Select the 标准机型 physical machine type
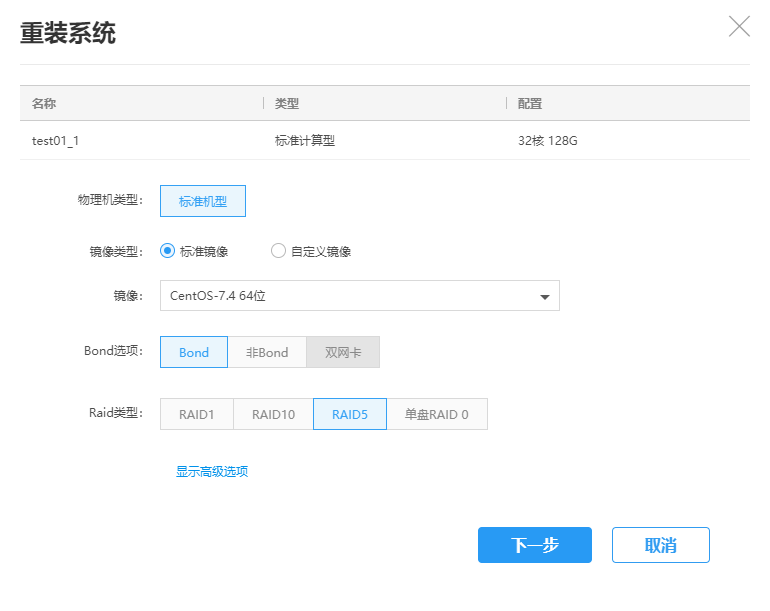This screenshot has width=770, height=611. click(x=202, y=201)
